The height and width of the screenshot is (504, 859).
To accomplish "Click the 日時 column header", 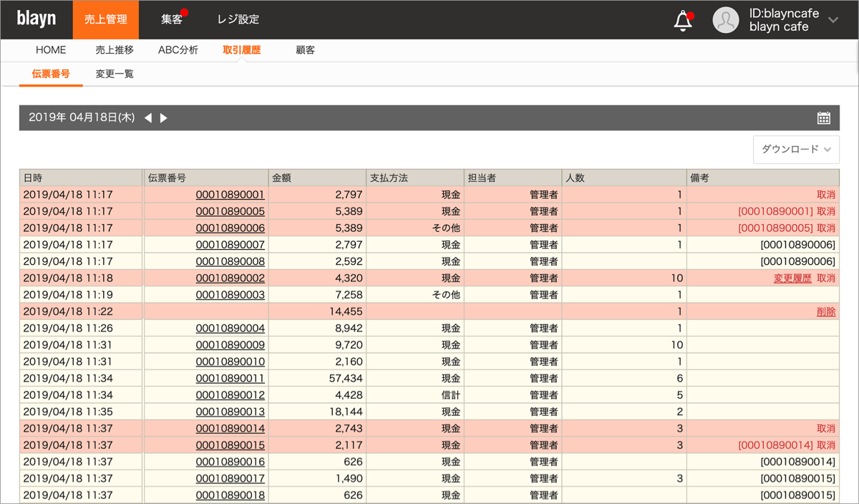I will [81, 178].
